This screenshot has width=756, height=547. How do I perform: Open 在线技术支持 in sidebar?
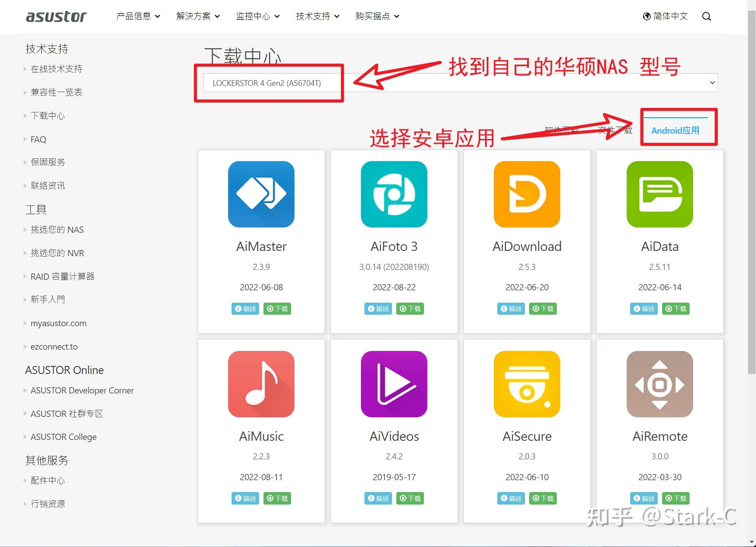pyautogui.click(x=56, y=69)
